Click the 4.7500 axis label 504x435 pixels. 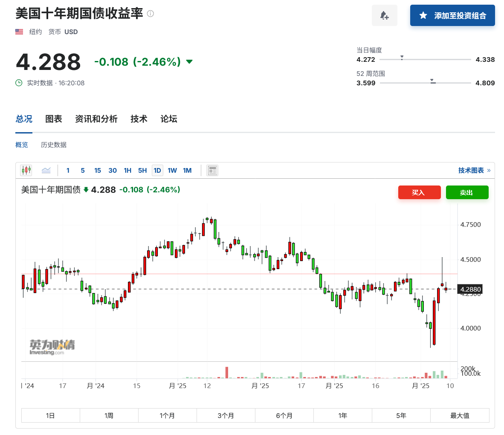pyautogui.click(x=470, y=224)
